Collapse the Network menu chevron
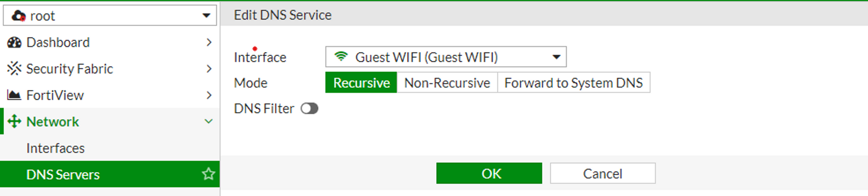This screenshot has height=196, width=868. coord(209,122)
